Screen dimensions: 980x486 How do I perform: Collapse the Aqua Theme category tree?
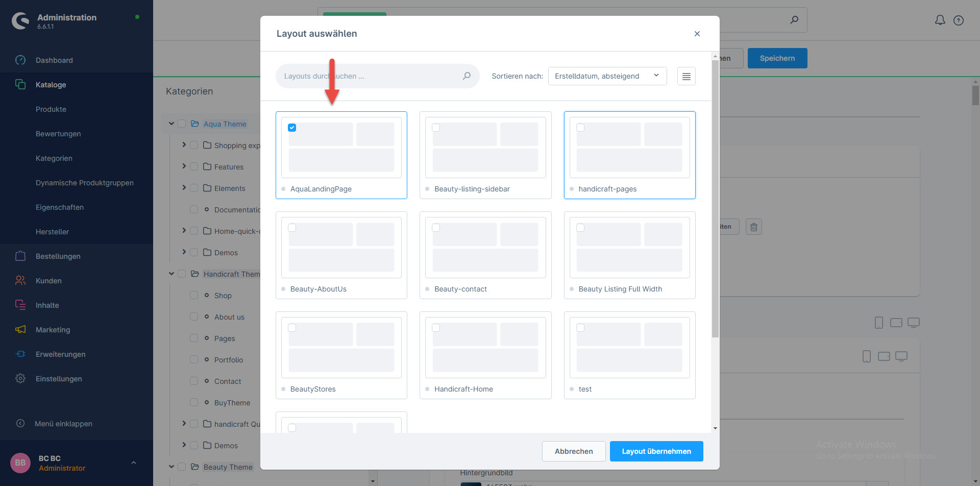pos(171,124)
